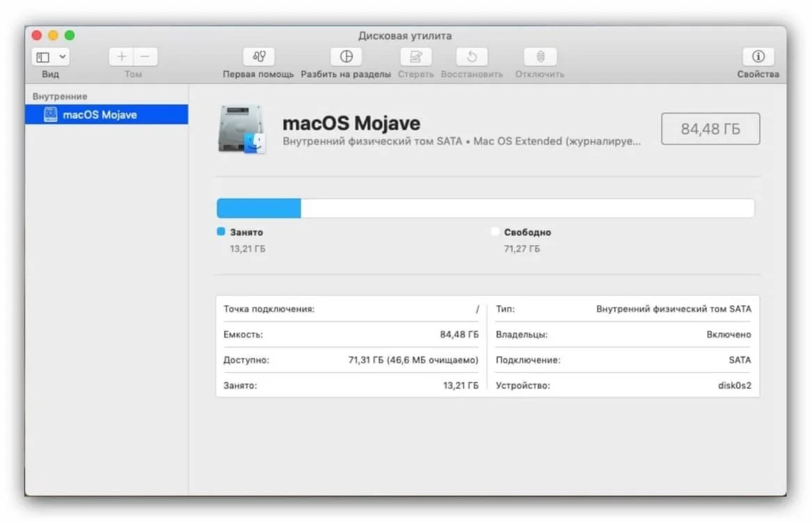Viewport: 812px width, 522px height.
Task: Select macOS Mojave in the sidebar
Action: (106, 114)
